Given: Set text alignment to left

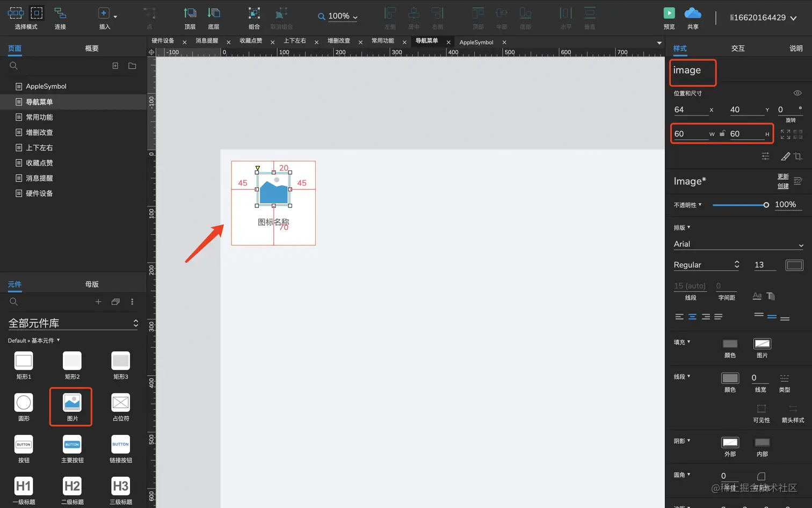Looking at the screenshot, I should (x=679, y=317).
